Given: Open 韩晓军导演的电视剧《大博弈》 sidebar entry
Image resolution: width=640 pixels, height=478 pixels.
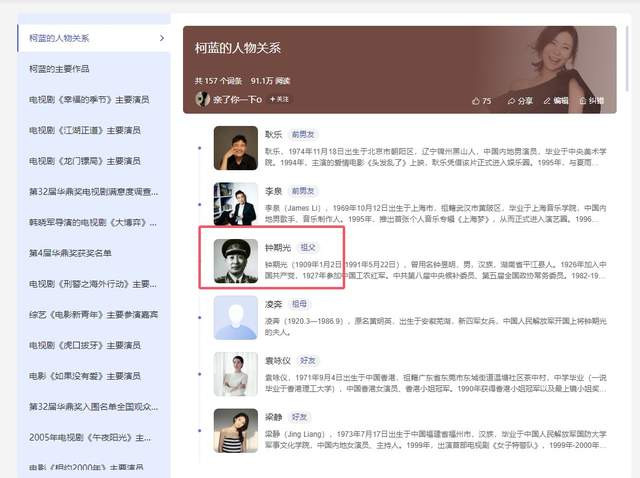Looking at the screenshot, I should [x=94, y=222].
